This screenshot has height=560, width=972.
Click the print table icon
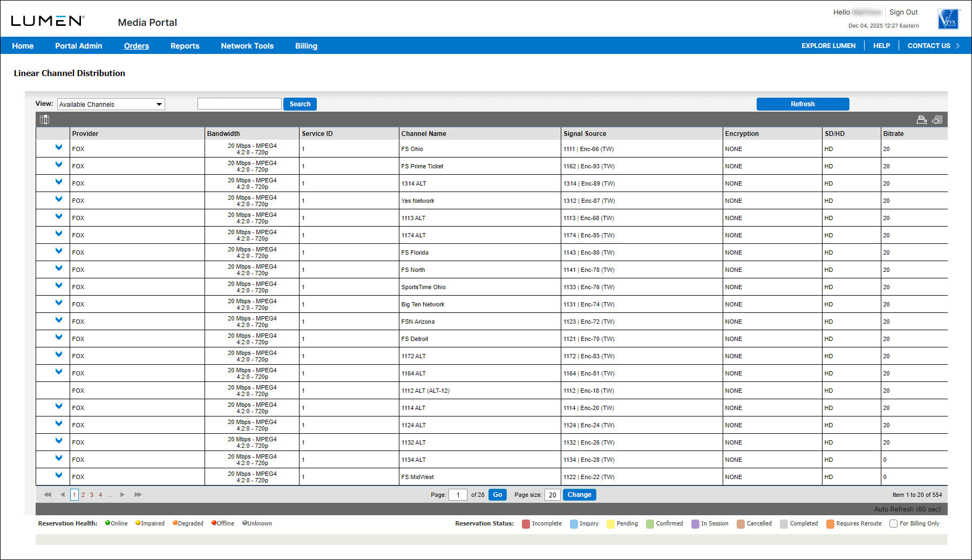tap(921, 120)
